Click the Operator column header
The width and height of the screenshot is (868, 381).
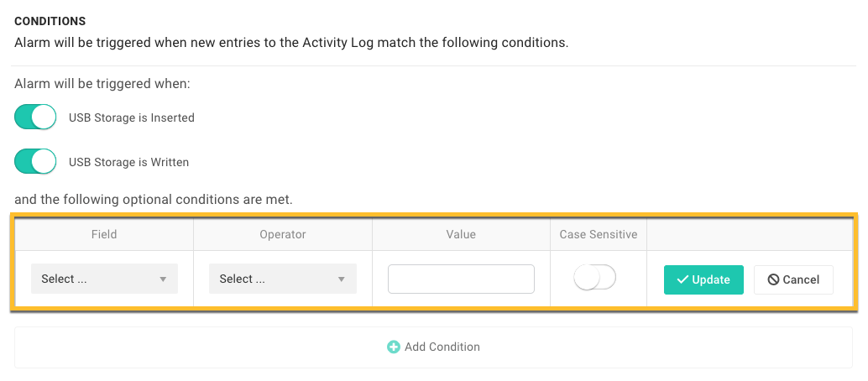click(x=283, y=234)
